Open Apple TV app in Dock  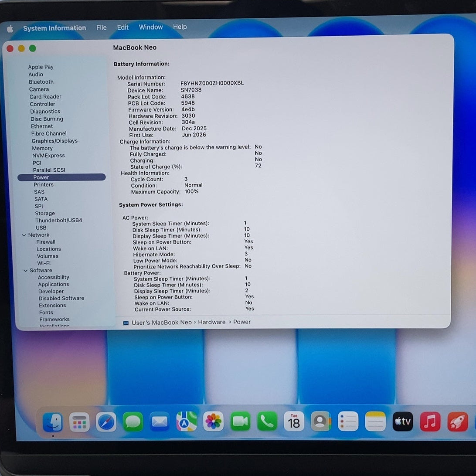tap(402, 422)
